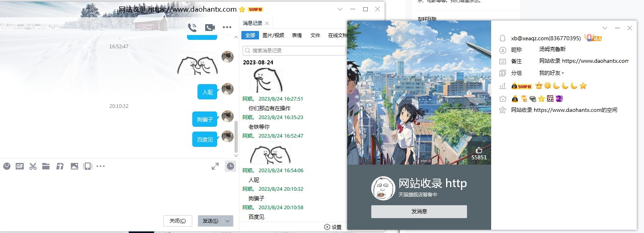
Task: Open settings gear in message records
Action: (327, 227)
